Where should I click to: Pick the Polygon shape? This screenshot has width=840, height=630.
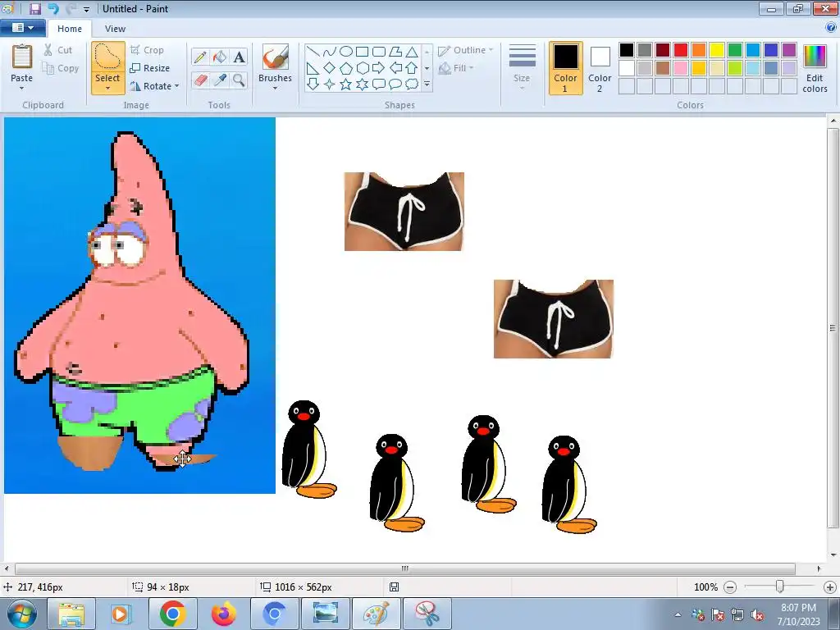(395, 52)
